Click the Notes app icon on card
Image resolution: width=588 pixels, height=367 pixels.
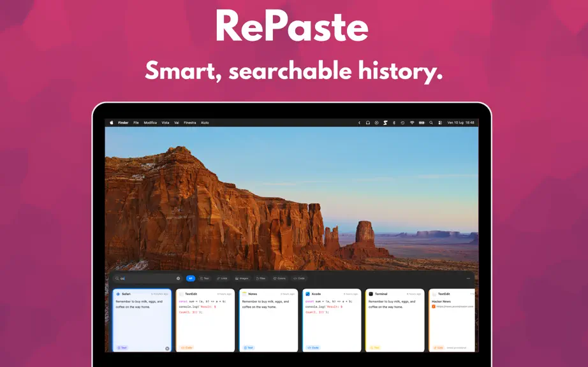point(244,294)
